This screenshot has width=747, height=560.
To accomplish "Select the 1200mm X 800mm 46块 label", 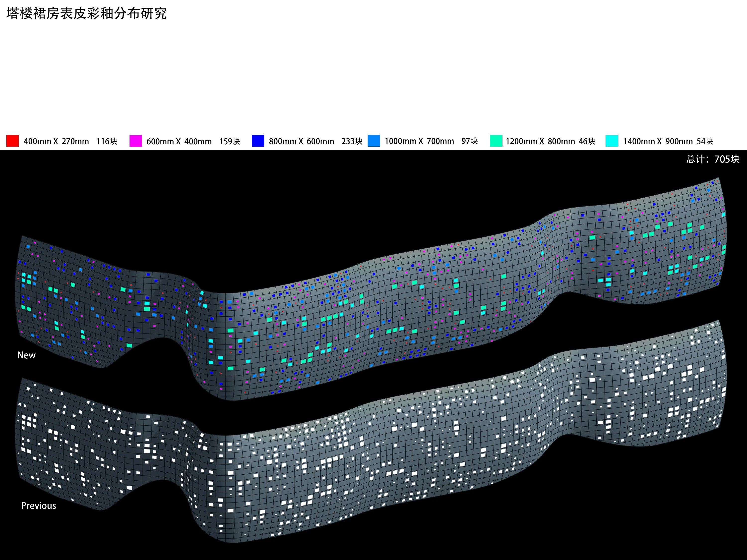I will (551, 141).
